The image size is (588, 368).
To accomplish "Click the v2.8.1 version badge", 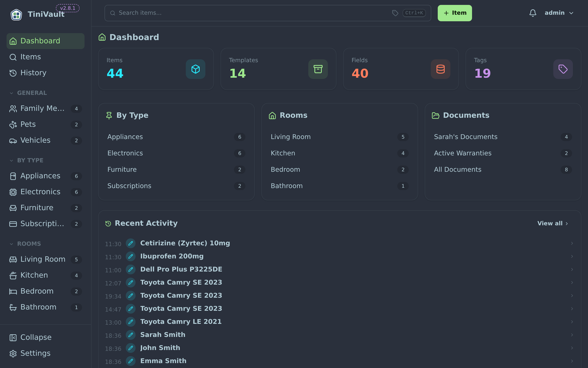I will [68, 8].
